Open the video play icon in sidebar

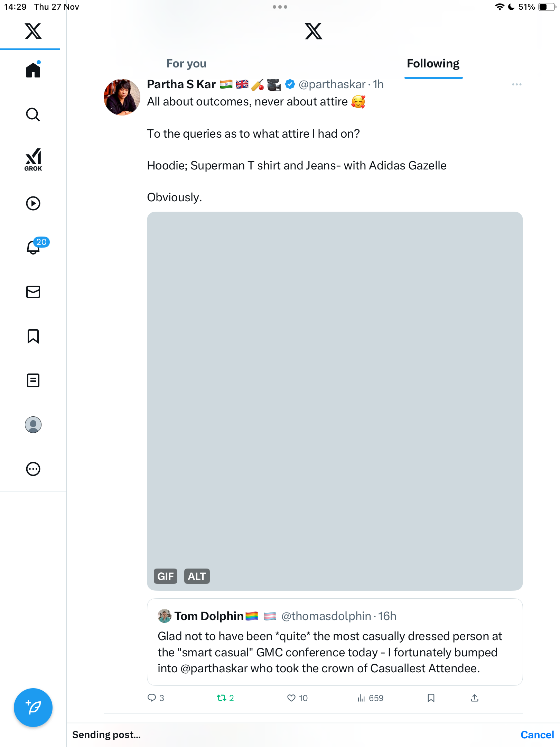pos(33,203)
